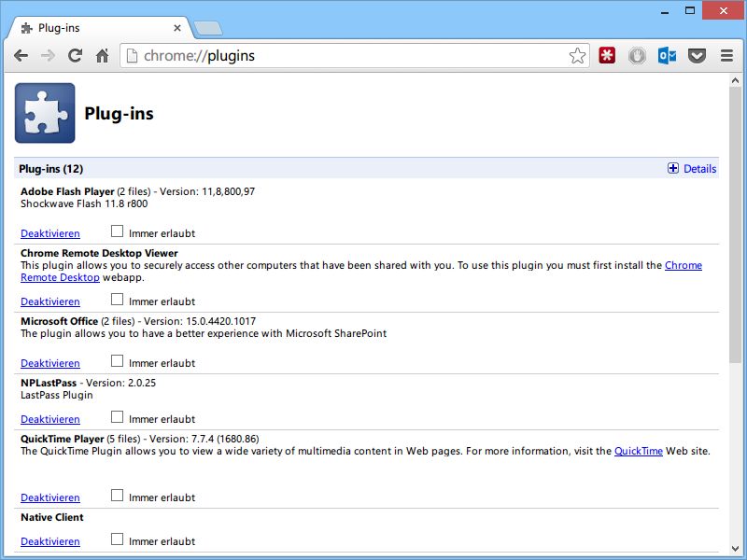Maximize the Chrome window
Screen dimensions: 747x560
[x=690, y=10]
